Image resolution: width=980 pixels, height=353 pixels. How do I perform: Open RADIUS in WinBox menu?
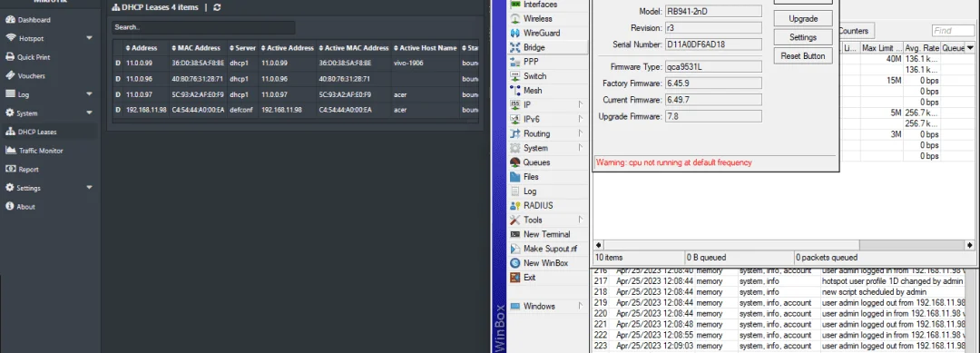tap(537, 206)
